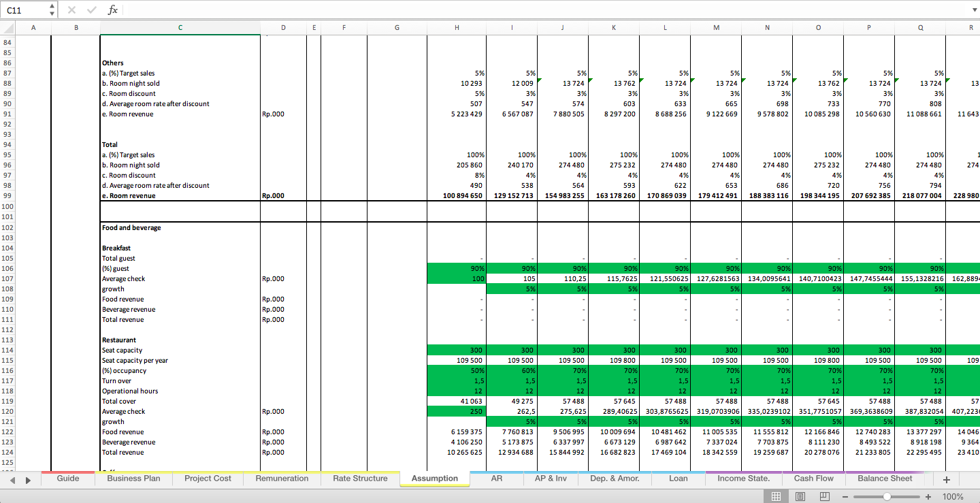Go to next sheet tab arrow
Screen dimensions: 980x503
pyautogui.click(x=28, y=480)
